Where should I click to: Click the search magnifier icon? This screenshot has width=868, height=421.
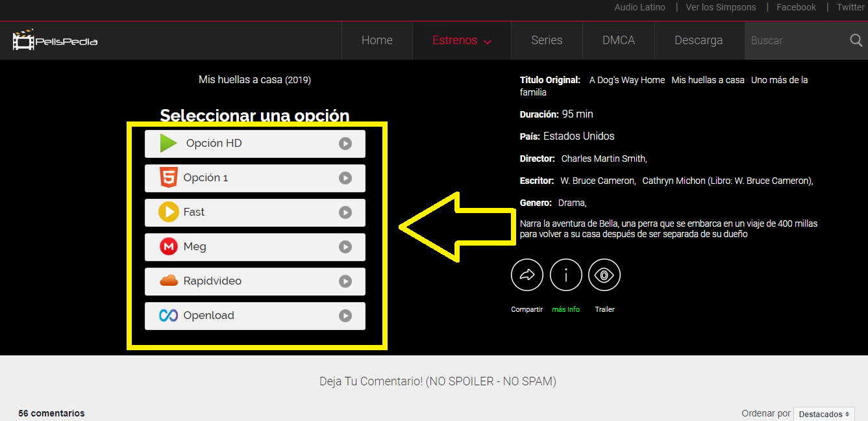pos(856,40)
